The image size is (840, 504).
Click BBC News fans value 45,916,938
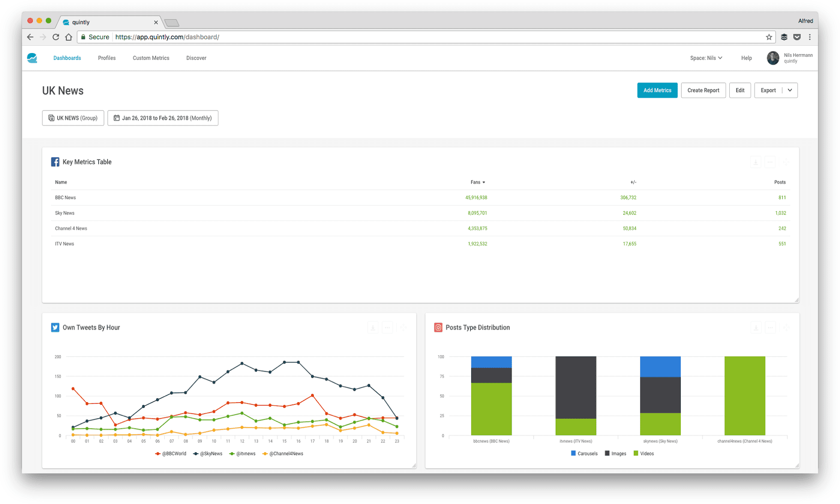coord(476,197)
